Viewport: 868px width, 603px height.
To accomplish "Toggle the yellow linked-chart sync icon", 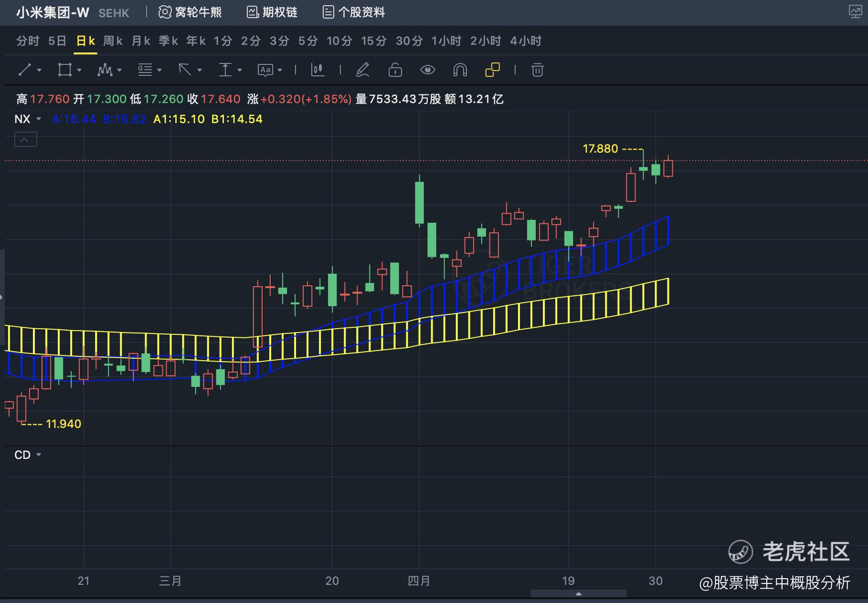I will pos(492,70).
